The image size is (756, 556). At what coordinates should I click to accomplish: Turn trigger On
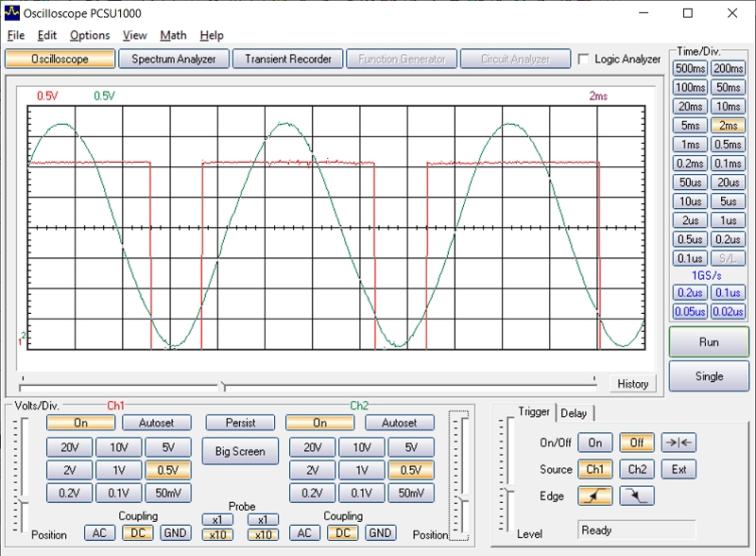click(594, 443)
